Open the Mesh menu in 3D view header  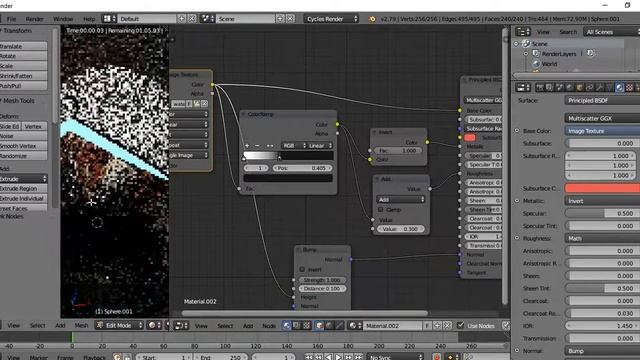coord(81,325)
